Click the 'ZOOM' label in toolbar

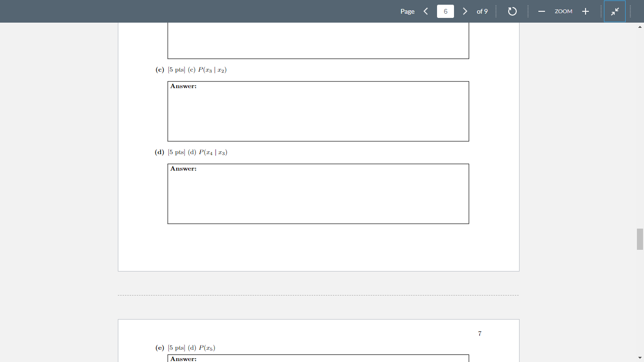coord(563,11)
